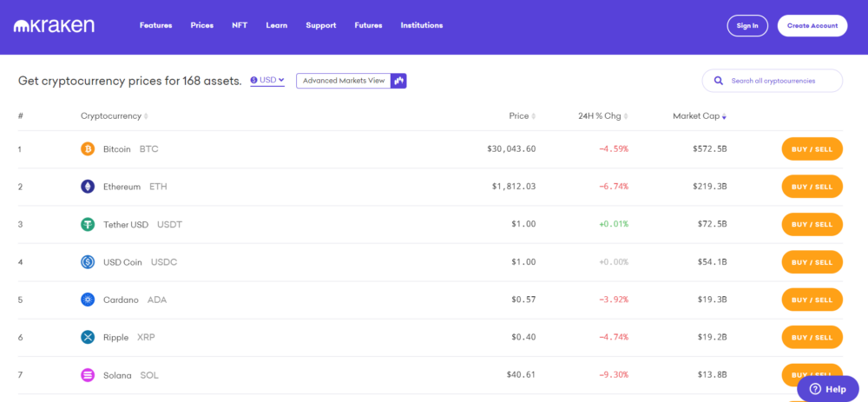The width and height of the screenshot is (868, 402).
Task: Click the Cardano coin icon
Action: [88, 300]
